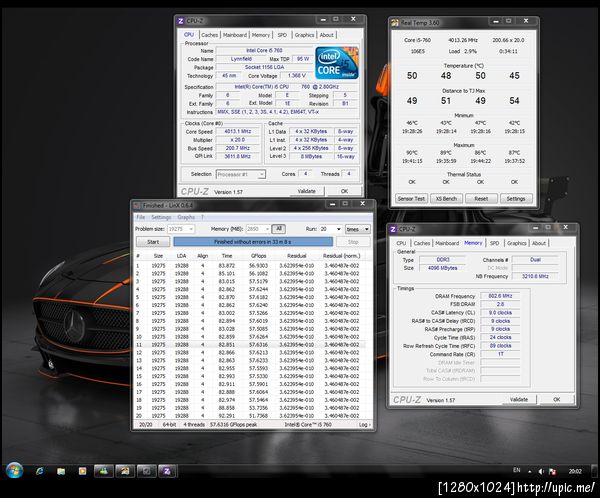The width and height of the screenshot is (600, 498).
Task: Open the Processor #1 selection dropdown
Action: 241,174
